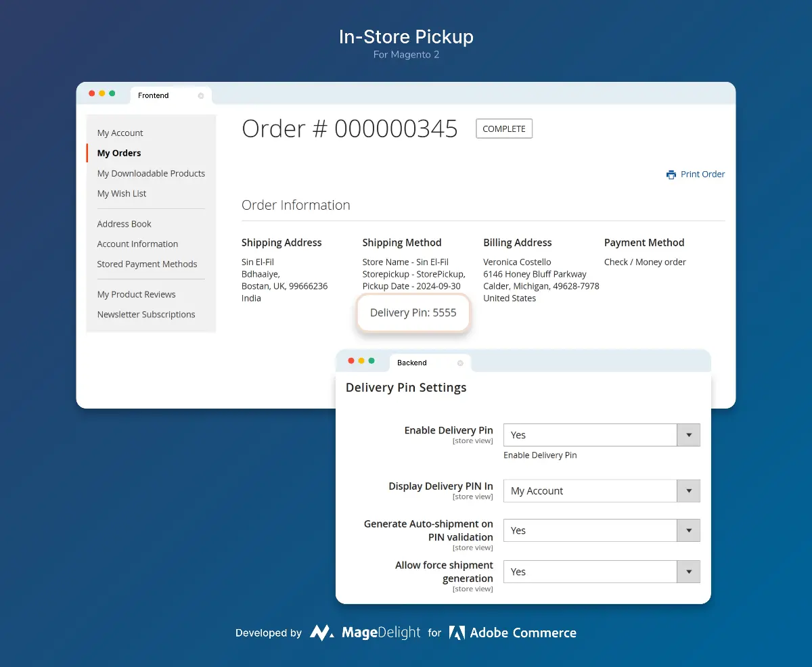Click the Print Order link

(702, 175)
